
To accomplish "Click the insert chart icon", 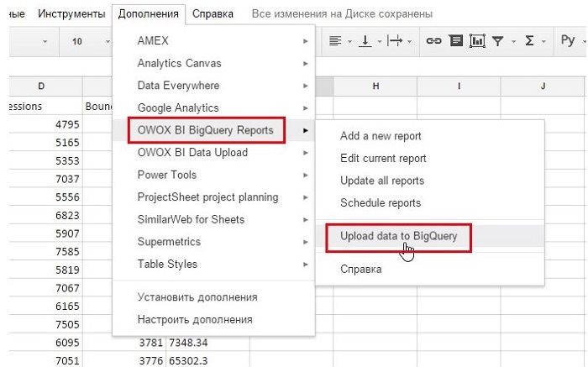I will click(x=477, y=40).
